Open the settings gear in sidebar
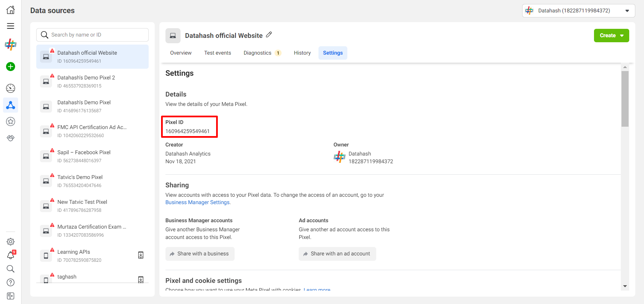Image resolution: width=644 pixels, height=304 pixels. click(11, 242)
